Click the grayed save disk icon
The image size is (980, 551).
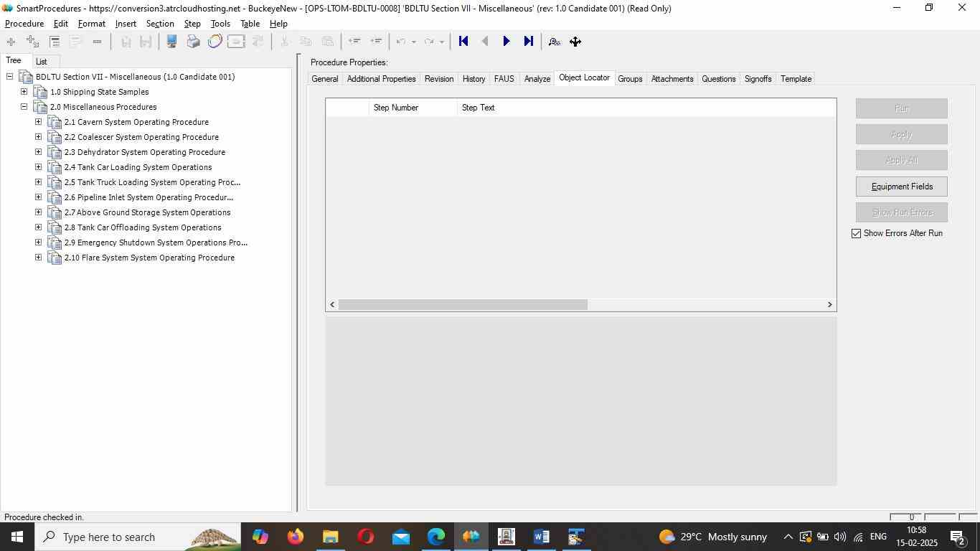coord(126,42)
